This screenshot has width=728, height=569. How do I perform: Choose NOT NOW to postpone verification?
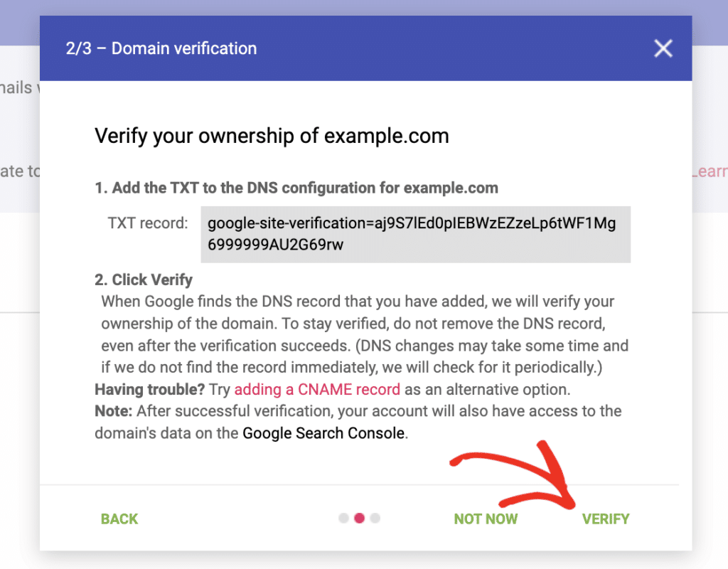(486, 519)
